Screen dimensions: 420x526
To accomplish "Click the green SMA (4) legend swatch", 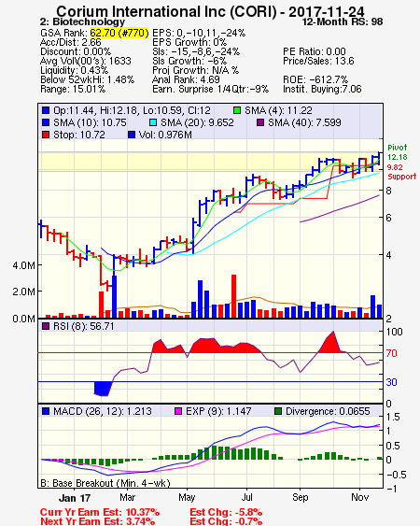I will pos(237,110).
